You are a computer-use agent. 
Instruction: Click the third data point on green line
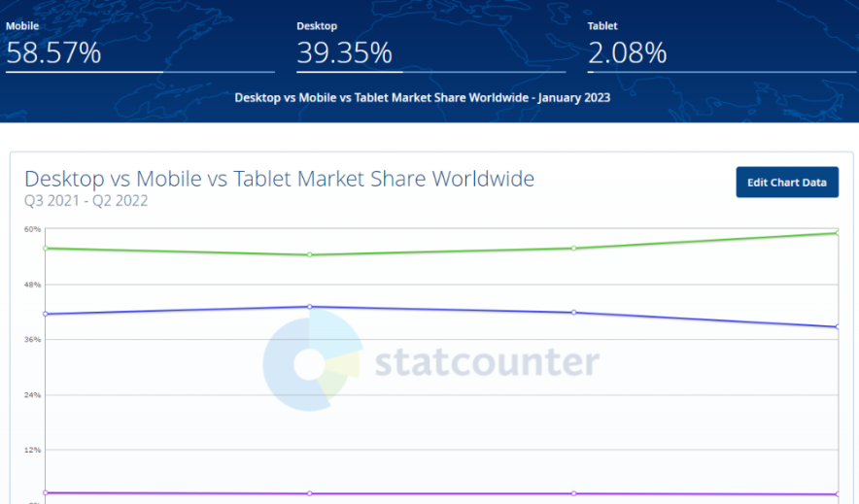pyautogui.click(x=574, y=248)
